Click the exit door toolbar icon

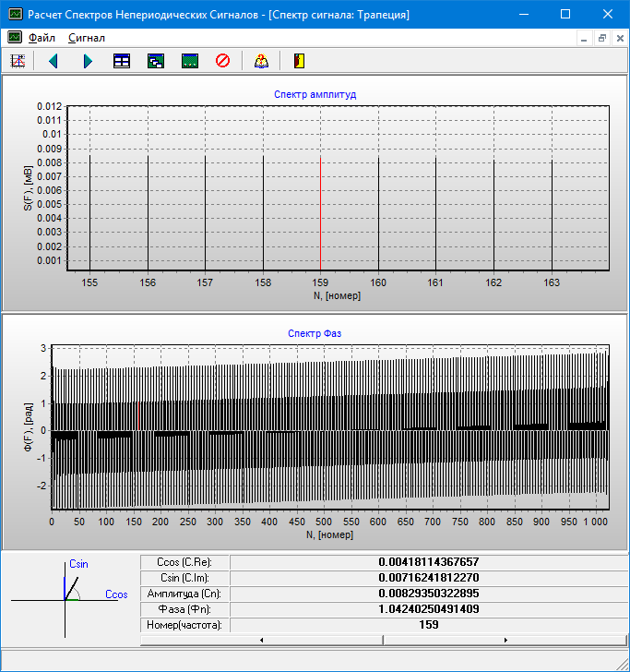click(298, 61)
